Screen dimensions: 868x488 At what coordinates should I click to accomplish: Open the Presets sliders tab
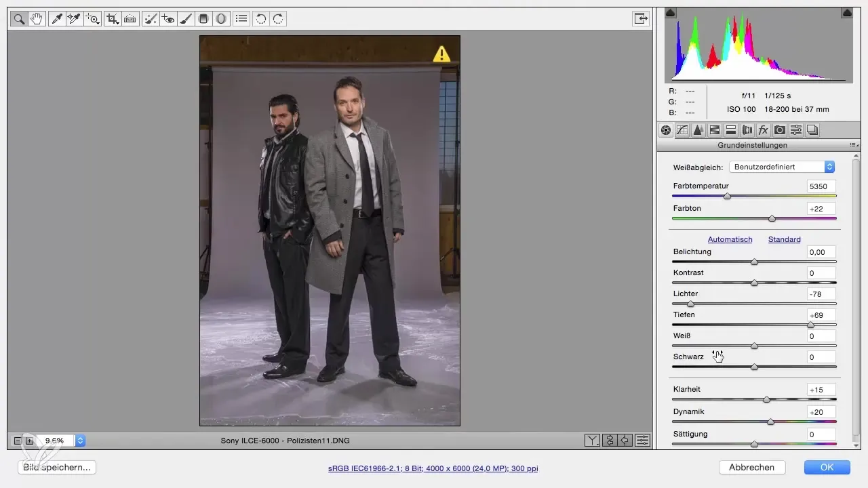(x=796, y=130)
